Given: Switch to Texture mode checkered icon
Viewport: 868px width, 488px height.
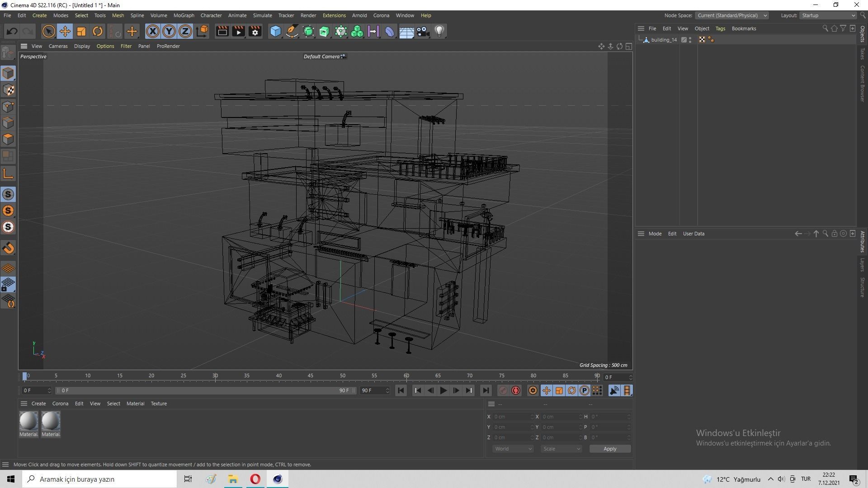Looking at the screenshot, I should coord(8,90).
